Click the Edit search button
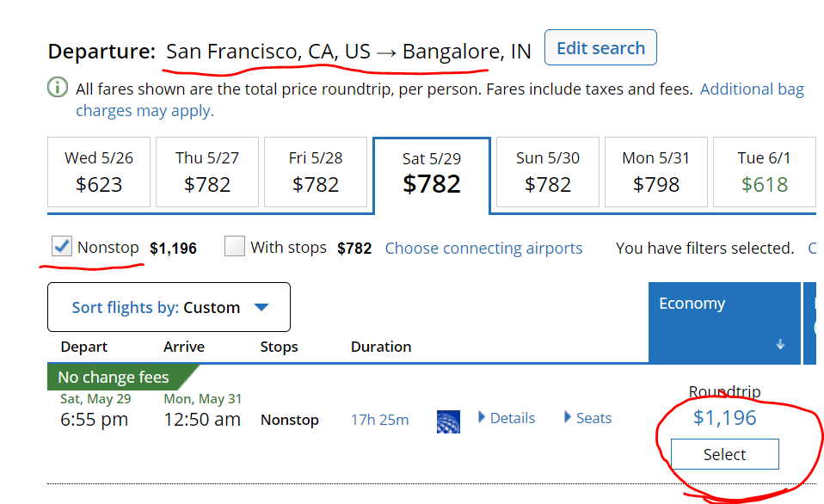This screenshot has width=824, height=504. pos(600,48)
